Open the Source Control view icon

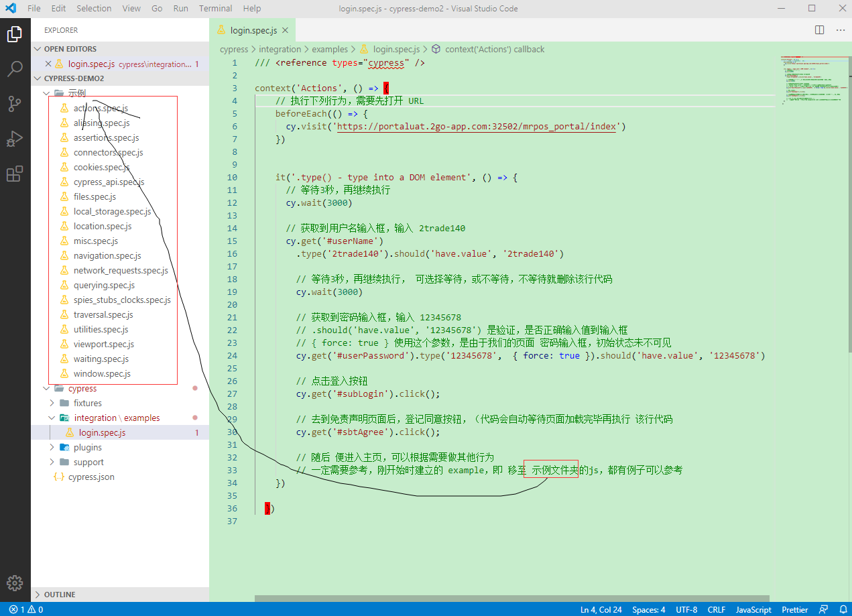[15, 103]
